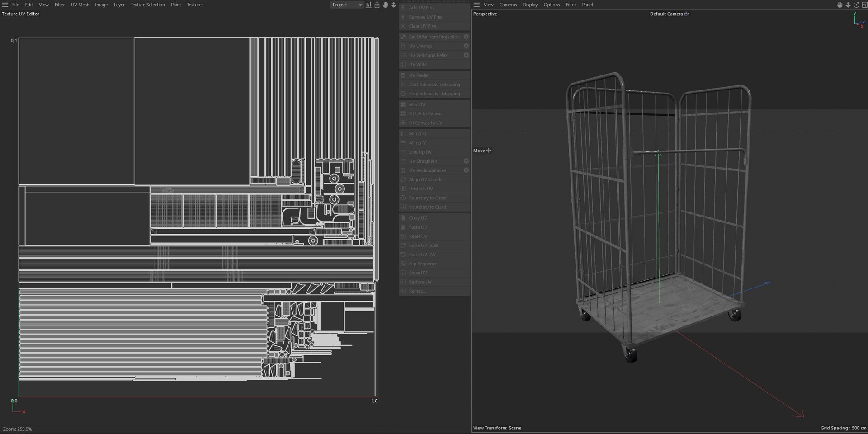This screenshot has height=434, width=868.
Task: Select the pan hand icon in UV editor
Action: [x=385, y=5]
